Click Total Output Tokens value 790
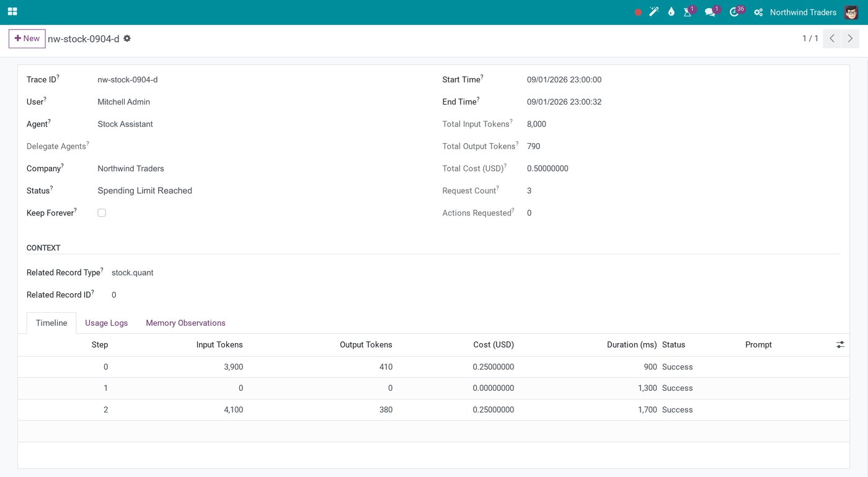The image size is (868, 477). click(534, 146)
